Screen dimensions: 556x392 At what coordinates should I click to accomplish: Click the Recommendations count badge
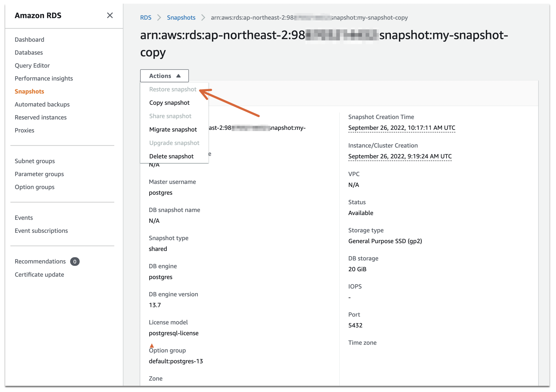pos(75,262)
